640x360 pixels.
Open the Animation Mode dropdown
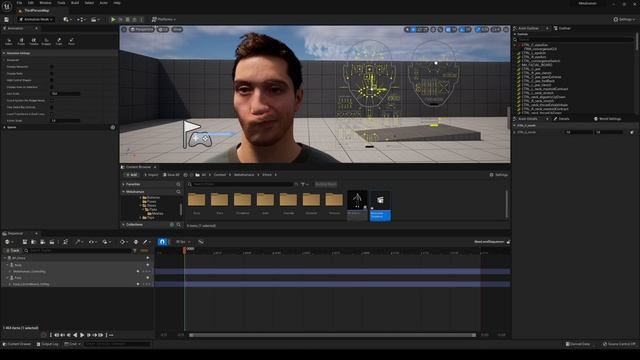pyautogui.click(x=36, y=19)
